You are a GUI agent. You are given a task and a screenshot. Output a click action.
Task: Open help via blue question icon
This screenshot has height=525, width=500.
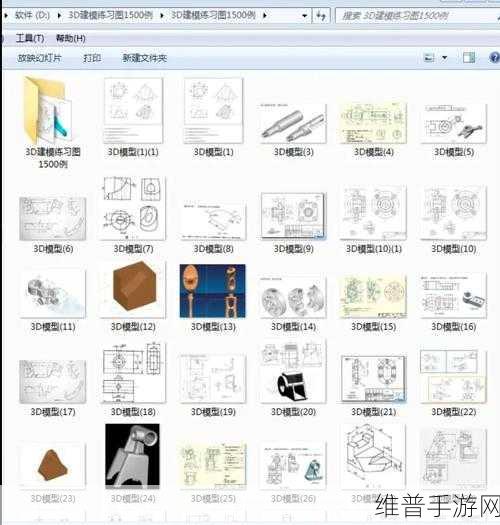(494, 58)
